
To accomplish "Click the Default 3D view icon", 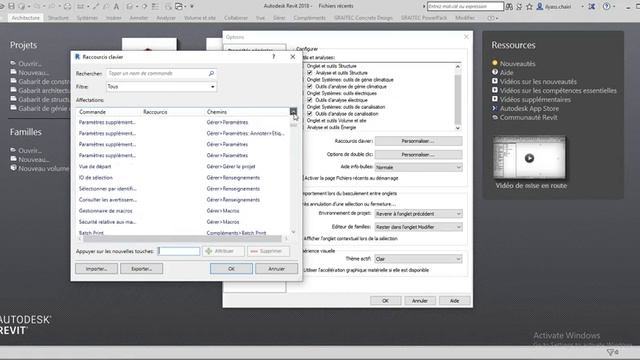I will click(130, 6).
